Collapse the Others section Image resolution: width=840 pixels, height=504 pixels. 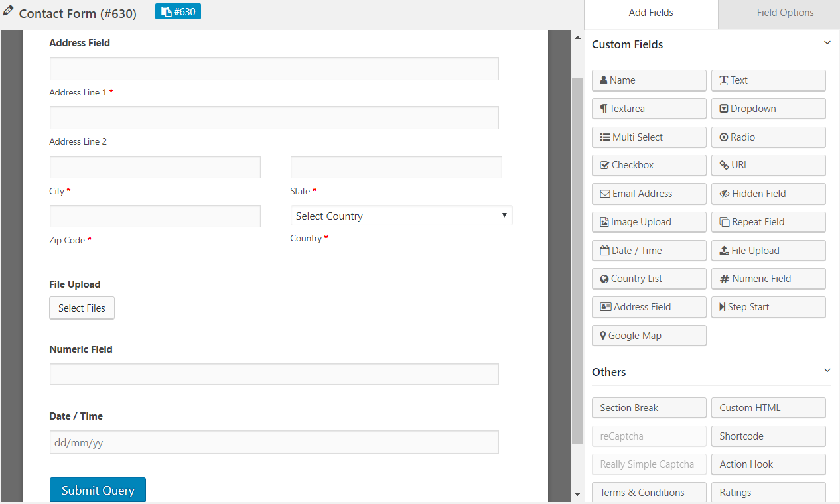pos(827,371)
